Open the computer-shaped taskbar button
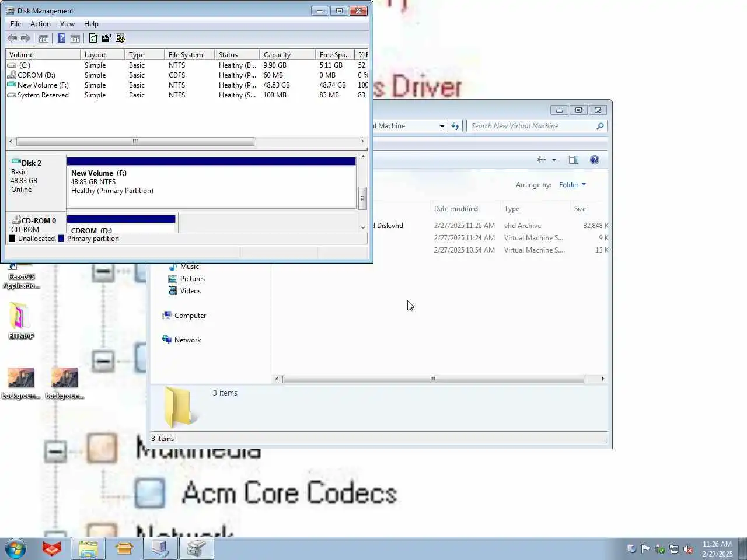 [160, 549]
